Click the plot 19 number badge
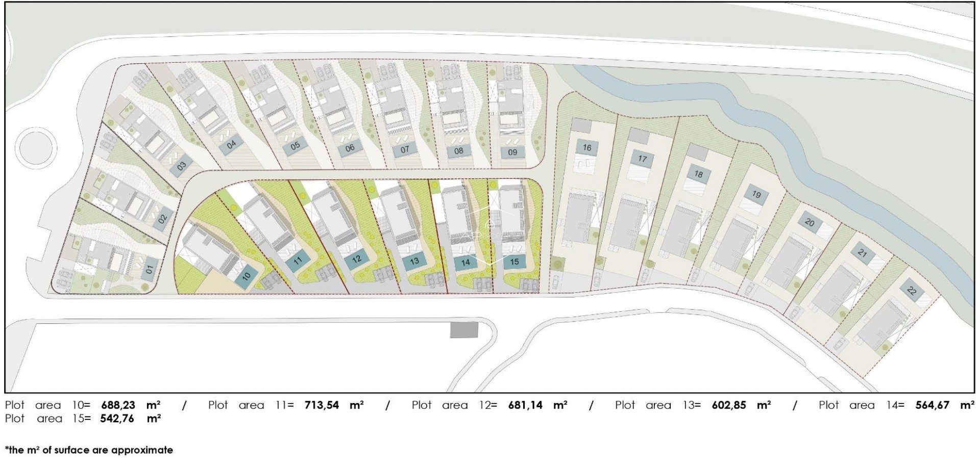This screenshot has height=470, width=980. click(x=757, y=194)
